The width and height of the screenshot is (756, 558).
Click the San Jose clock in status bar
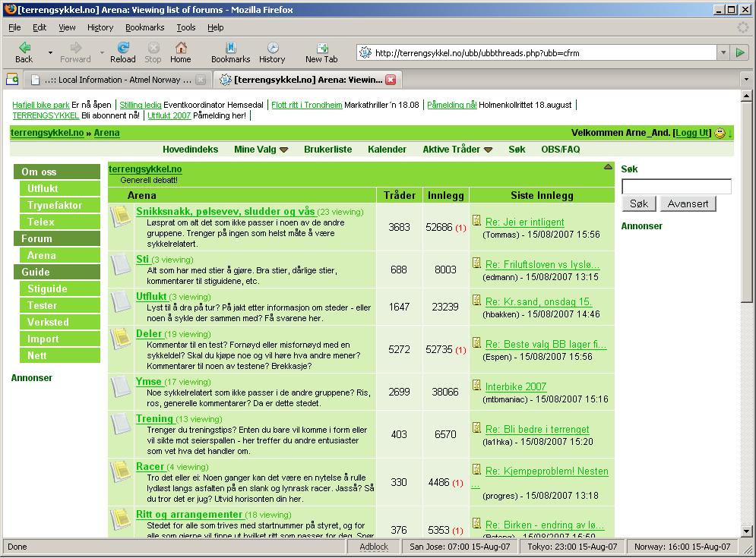pos(460,547)
